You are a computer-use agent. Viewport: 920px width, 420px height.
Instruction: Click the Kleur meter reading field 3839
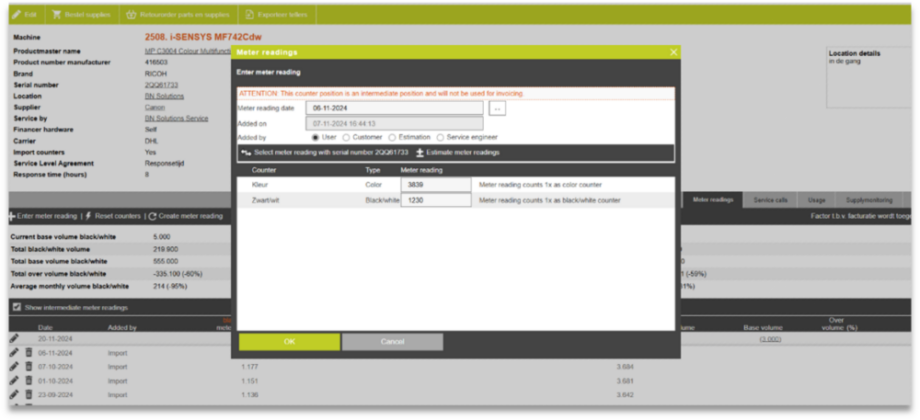pyautogui.click(x=435, y=185)
